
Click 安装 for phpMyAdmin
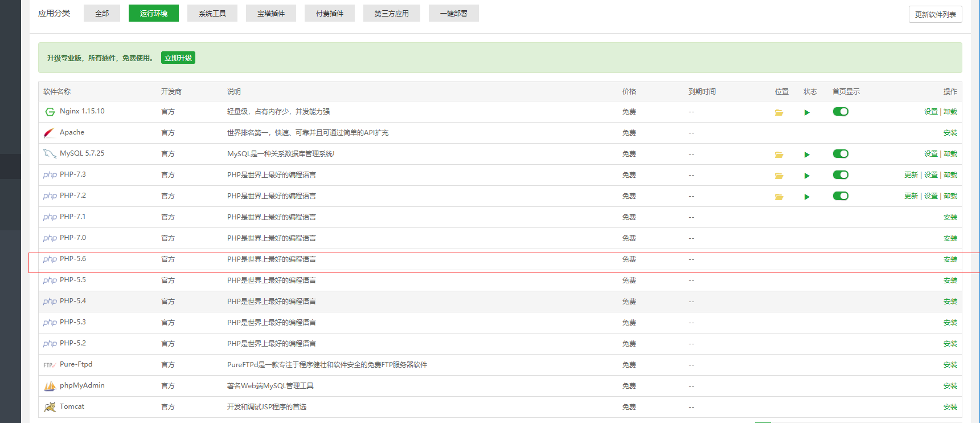coord(950,386)
